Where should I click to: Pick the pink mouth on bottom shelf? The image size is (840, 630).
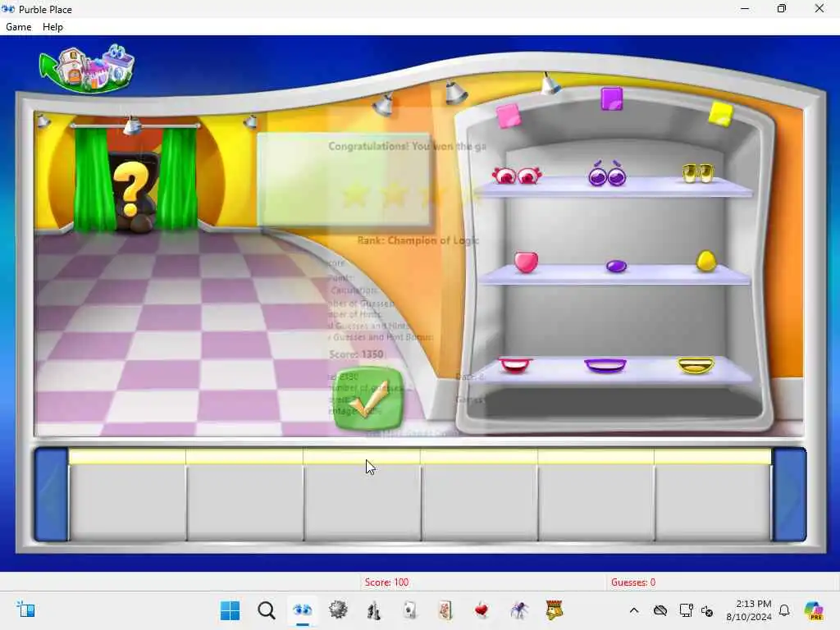point(515,365)
